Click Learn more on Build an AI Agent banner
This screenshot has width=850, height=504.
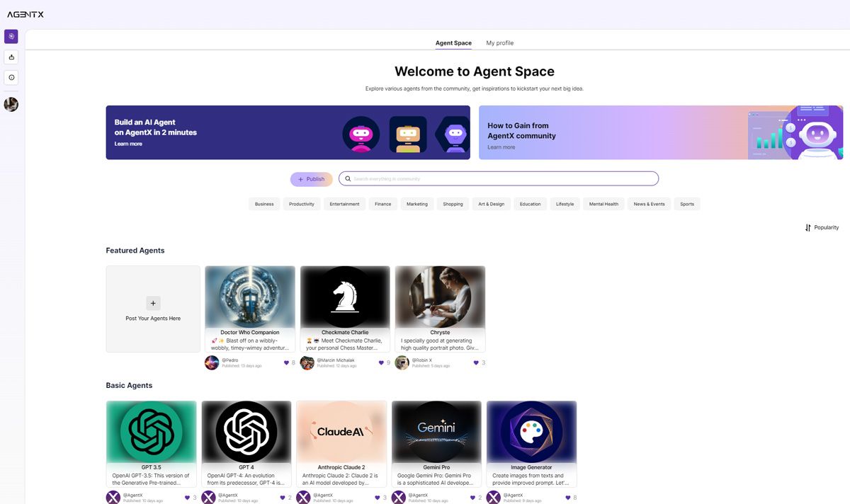128,144
